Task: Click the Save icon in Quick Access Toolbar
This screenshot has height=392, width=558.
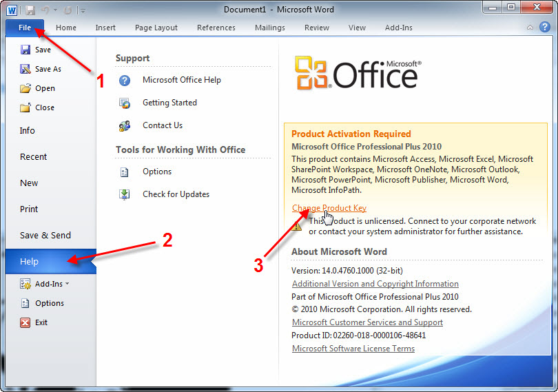Action: pyautogui.click(x=30, y=10)
